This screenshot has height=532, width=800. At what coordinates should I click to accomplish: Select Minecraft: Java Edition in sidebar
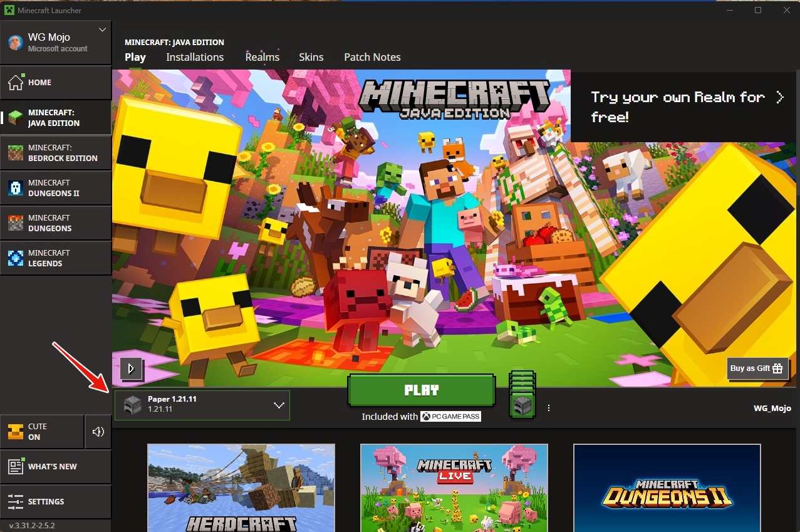56,118
